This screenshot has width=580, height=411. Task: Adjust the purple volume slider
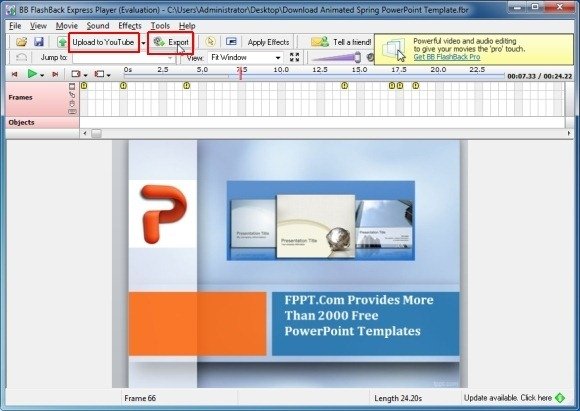coord(336,58)
